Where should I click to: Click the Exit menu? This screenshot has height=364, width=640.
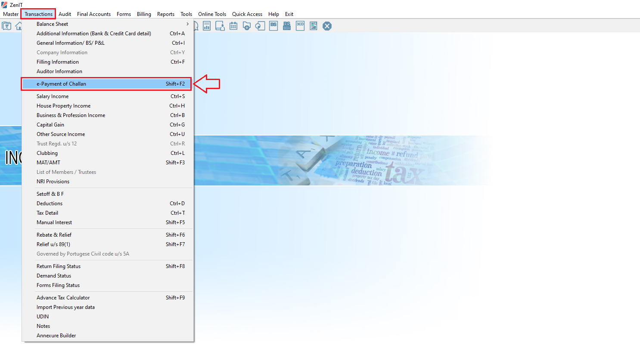pyautogui.click(x=289, y=14)
